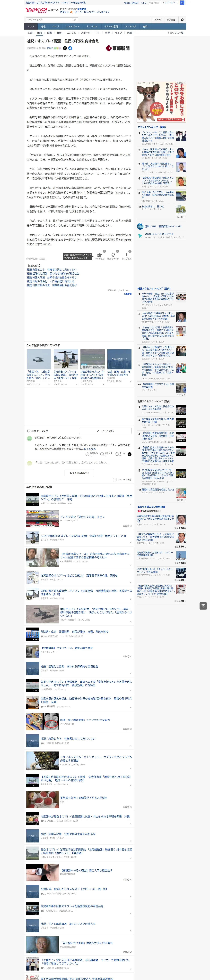The width and height of the screenshot is (210, 980).
Task: Share article on Facebook icon
Action: coord(70,48)
